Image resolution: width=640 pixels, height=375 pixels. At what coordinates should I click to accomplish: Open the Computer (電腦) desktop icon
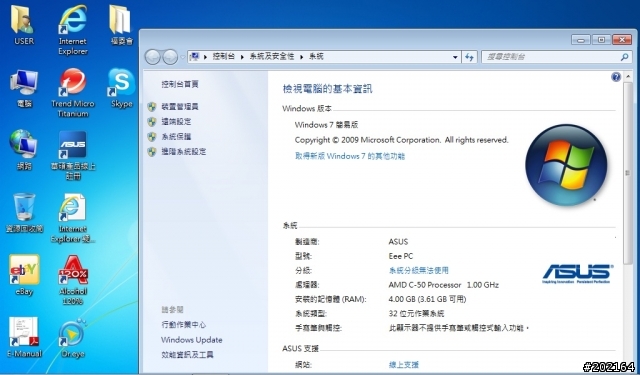click(24, 88)
